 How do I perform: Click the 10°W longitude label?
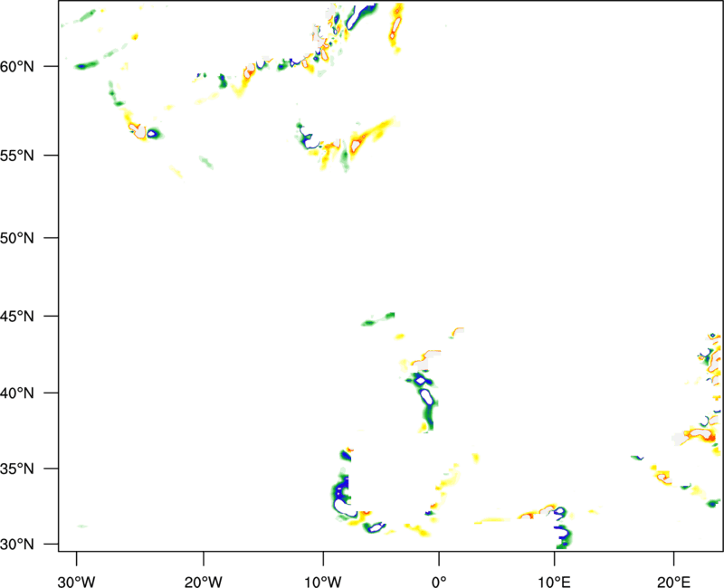click(323, 582)
